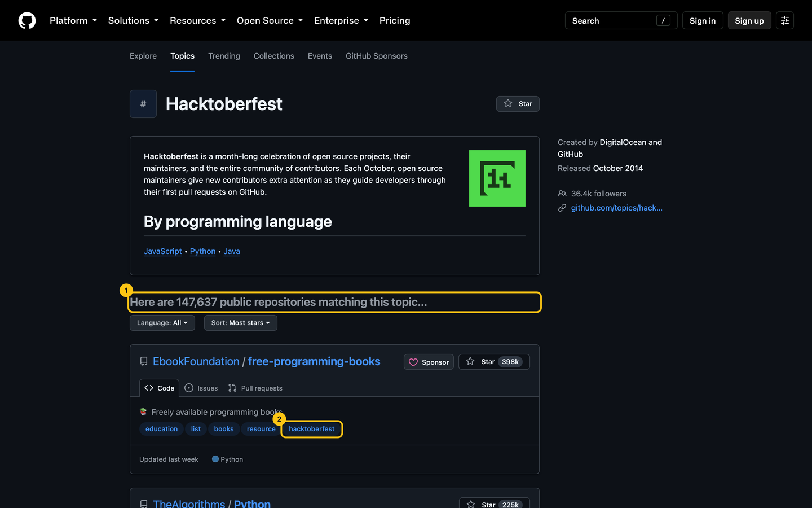Click the Hacktoberfest green logo image

coord(497,178)
